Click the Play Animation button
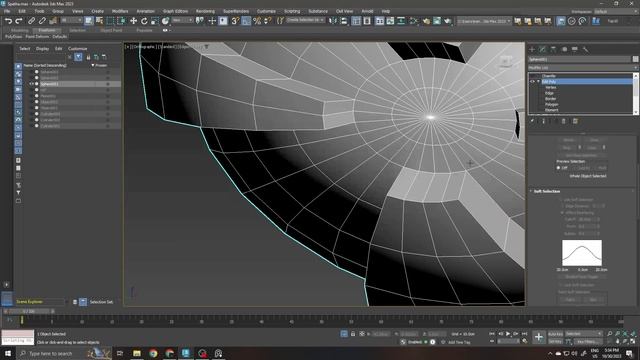The height and width of the screenshot is (360, 640). pyautogui.click(x=508, y=334)
